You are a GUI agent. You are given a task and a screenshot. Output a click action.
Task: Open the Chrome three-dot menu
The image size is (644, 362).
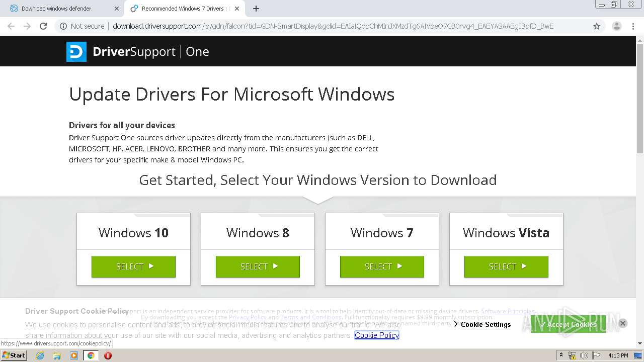click(x=633, y=26)
